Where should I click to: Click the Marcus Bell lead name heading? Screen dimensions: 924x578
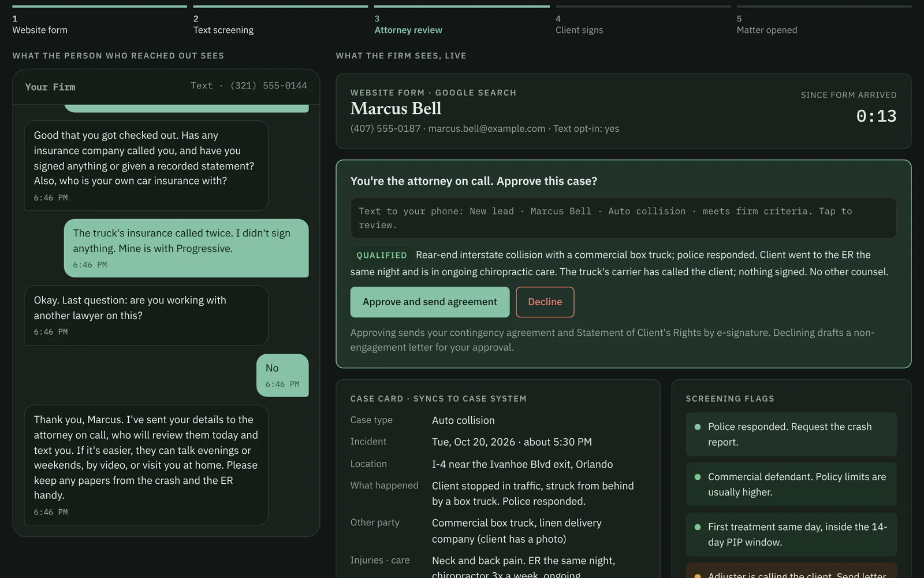pyautogui.click(x=396, y=108)
